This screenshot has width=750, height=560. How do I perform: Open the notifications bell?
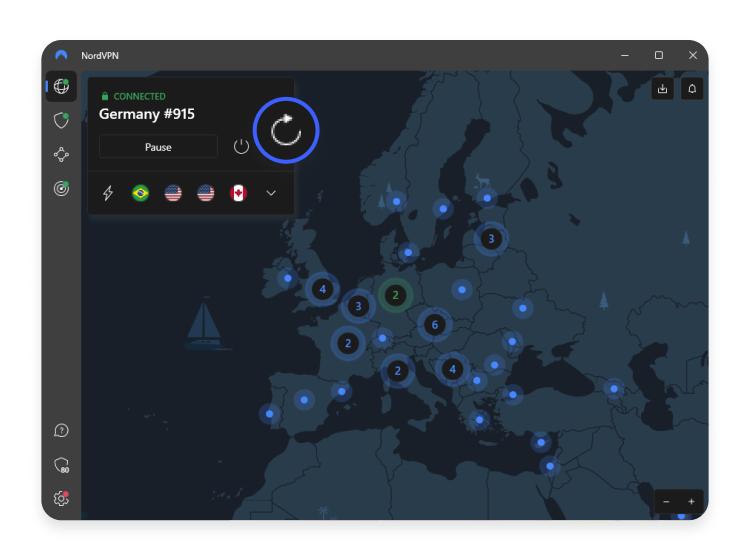tap(692, 88)
